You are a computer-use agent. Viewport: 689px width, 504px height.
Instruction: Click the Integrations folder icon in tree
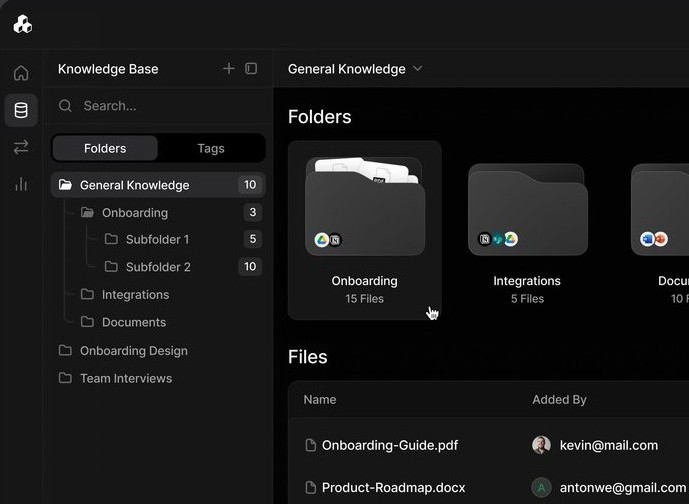(87, 294)
